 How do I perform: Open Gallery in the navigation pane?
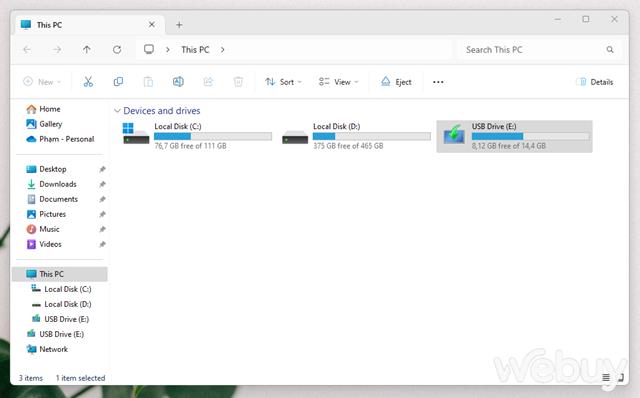click(x=44, y=124)
